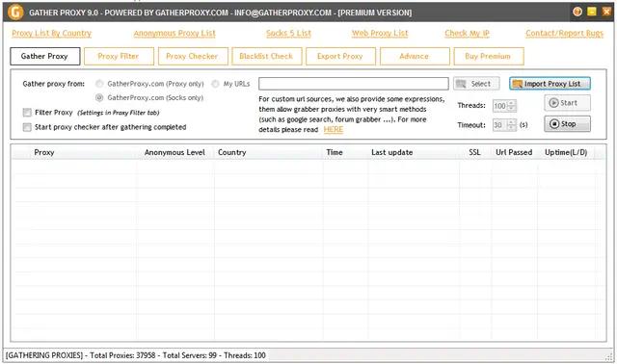
Task: Open the Buy Premium tab
Action: click(x=489, y=56)
